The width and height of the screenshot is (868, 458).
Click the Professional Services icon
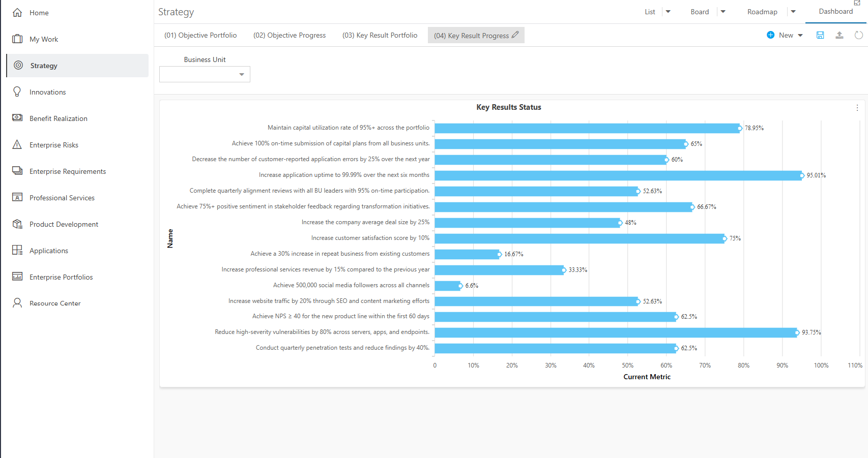17,197
